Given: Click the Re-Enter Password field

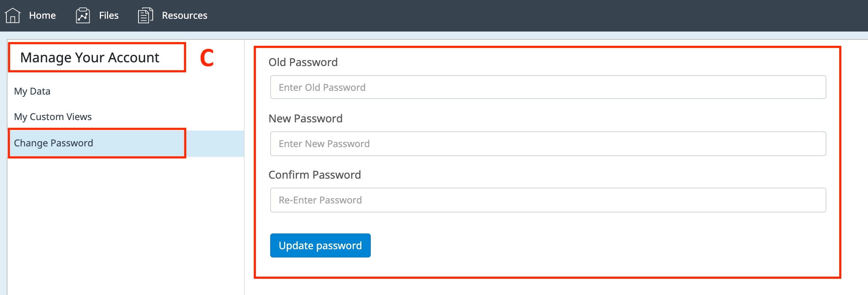Looking at the screenshot, I should click(x=548, y=200).
